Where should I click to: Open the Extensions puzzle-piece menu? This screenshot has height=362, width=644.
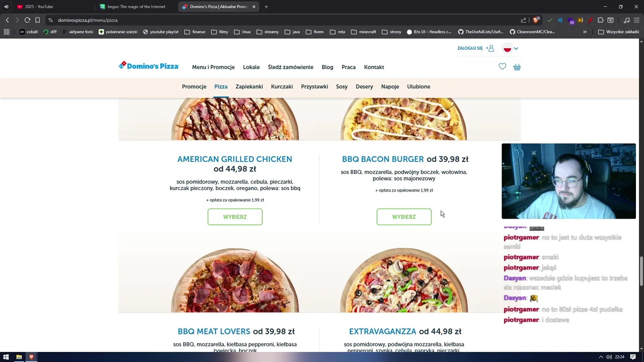click(600, 20)
